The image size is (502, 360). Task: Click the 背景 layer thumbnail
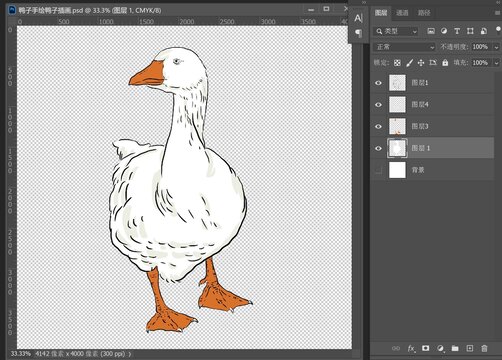397,170
